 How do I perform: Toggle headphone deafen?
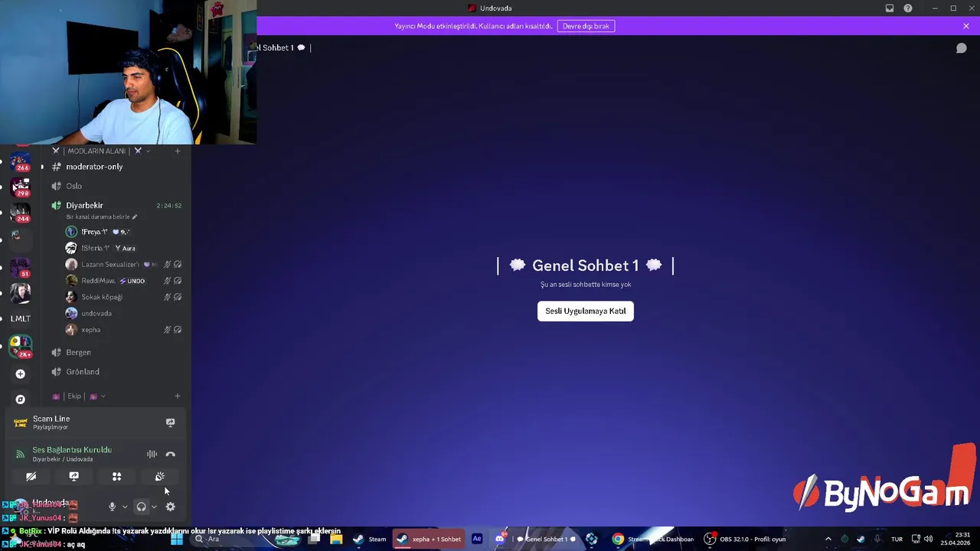pos(141,507)
